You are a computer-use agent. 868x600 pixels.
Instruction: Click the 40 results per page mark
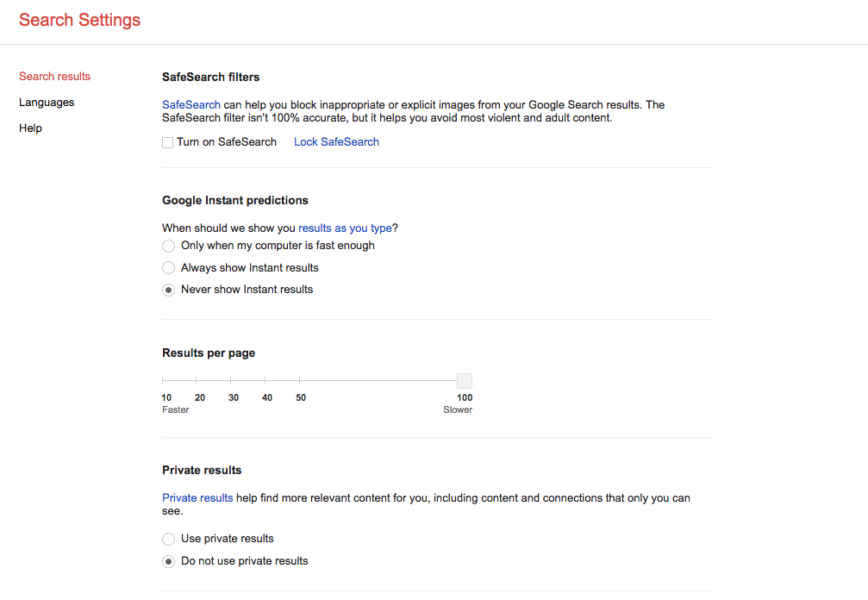pyautogui.click(x=266, y=379)
